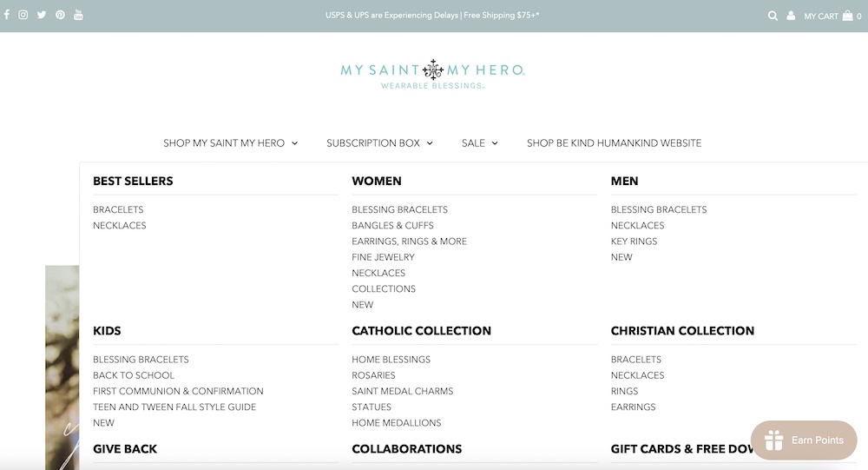The height and width of the screenshot is (470, 868).
Task: Open Necklaces under Best Sellers
Action: (x=120, y=226)
